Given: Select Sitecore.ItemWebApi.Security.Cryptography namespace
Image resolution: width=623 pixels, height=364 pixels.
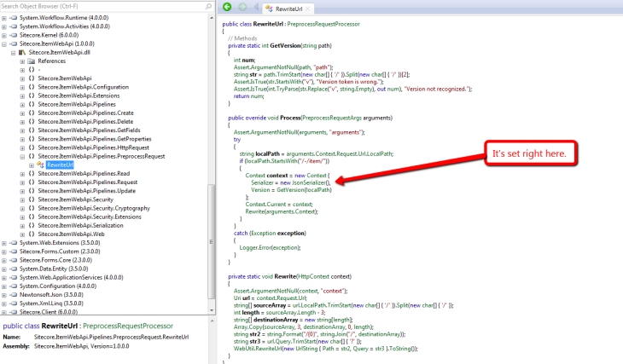Looking at the screenshot, I should coord(94,208).
